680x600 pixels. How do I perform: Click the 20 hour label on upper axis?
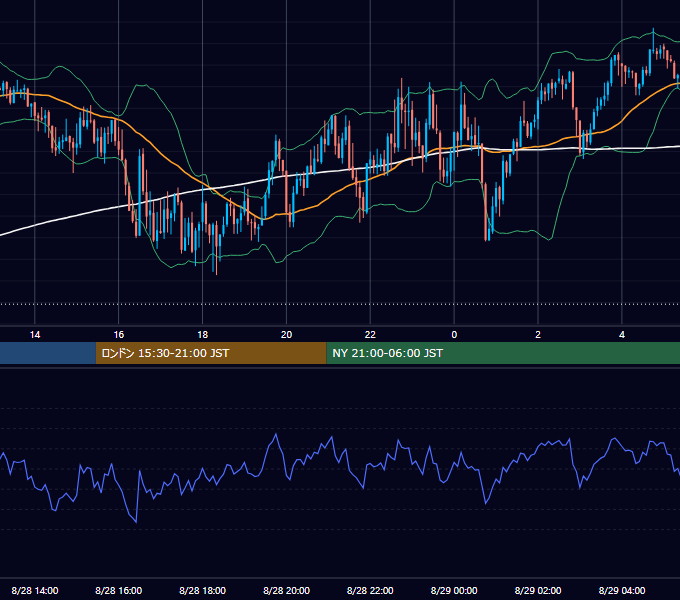pyautogui.click(x=286, y=335)
